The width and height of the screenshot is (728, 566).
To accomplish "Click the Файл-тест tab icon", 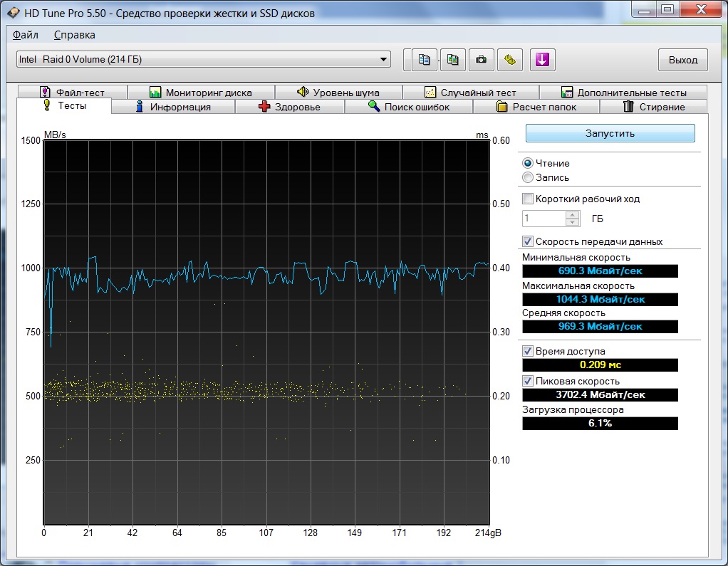I will click(x=45, y=92).
